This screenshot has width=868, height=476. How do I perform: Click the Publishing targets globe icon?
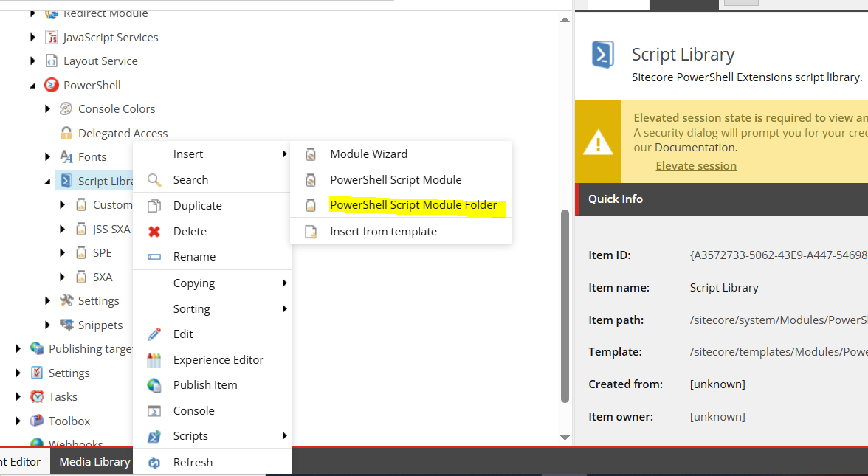pos(37,348)
